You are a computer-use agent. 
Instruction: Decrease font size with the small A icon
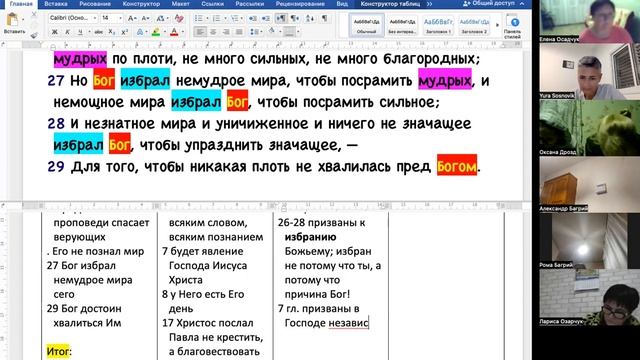coord(145,18)
